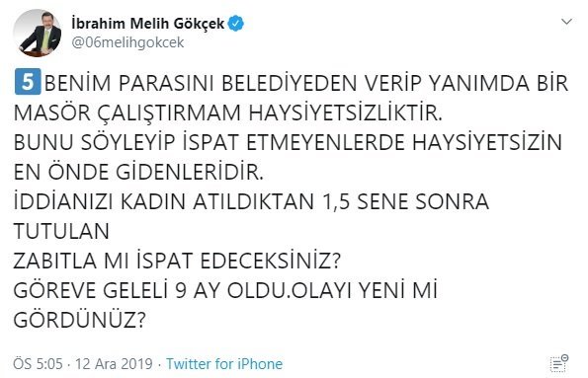Click the ÖS 5:05 timestamp
This screenshot has height=378, width=588.
[x=38, y=364]
